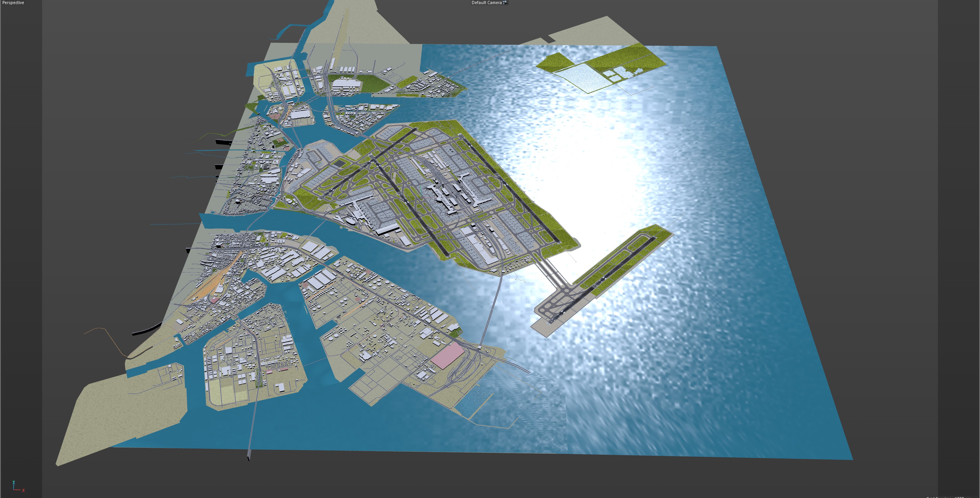Click the Y axis indicator label
The image size is (980, 498).
click(x=13, y=482)
